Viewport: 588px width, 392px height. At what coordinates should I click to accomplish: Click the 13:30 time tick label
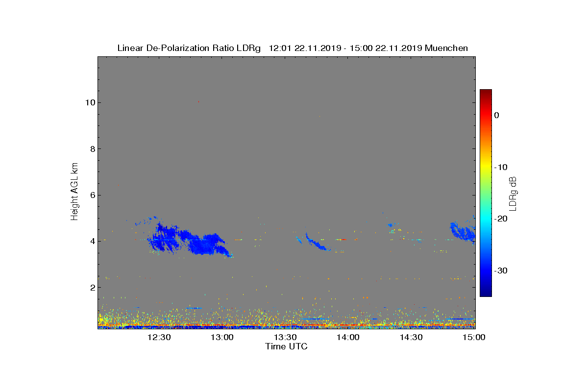pos(285,337)
